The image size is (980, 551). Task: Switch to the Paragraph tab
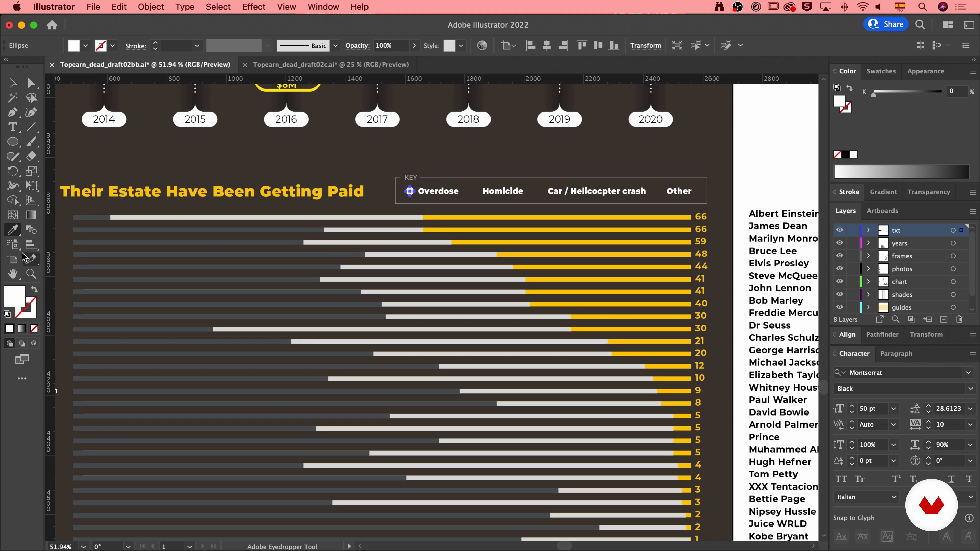(x=896, y=353)
